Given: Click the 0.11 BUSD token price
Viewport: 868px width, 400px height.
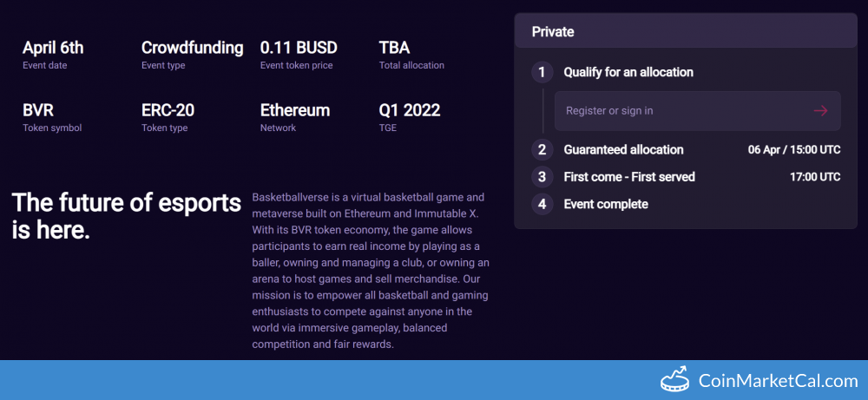Looking at the screenshot, I should pos(299,48).
